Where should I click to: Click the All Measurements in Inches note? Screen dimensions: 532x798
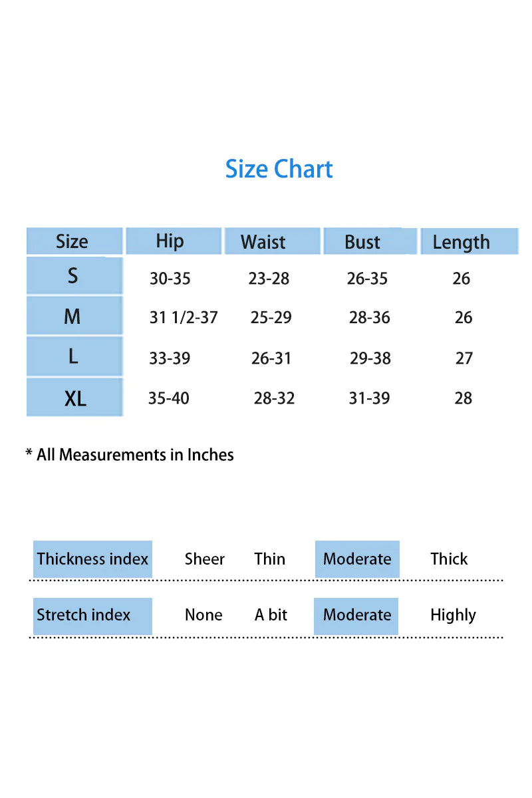coord(130,455)
